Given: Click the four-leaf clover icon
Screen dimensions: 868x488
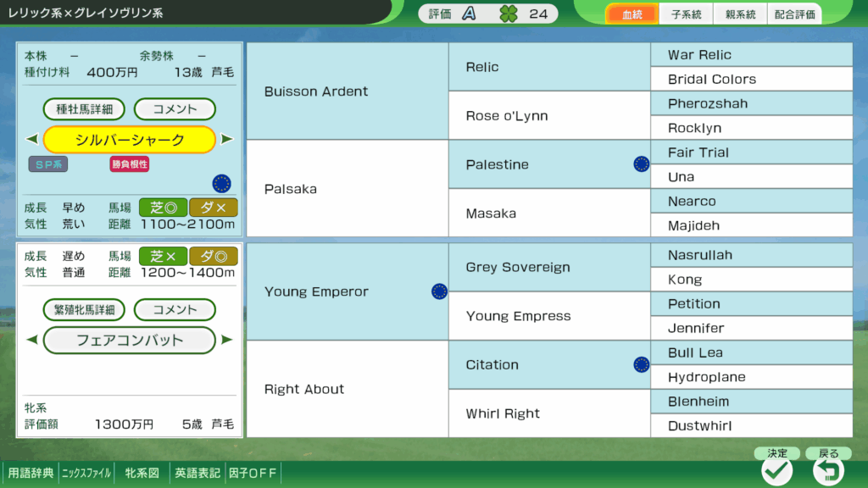Looking at the screenshot, I should tap(509, 14).
